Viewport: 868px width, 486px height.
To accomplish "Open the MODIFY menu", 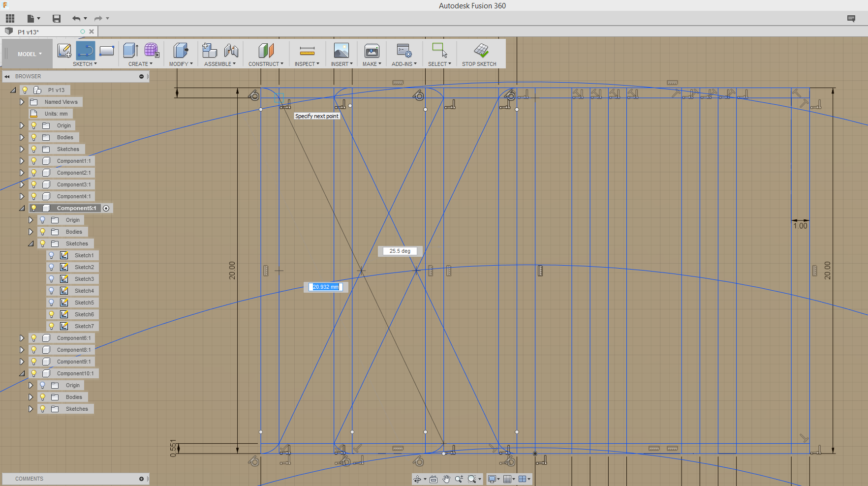I will click(x=181, y=64).
